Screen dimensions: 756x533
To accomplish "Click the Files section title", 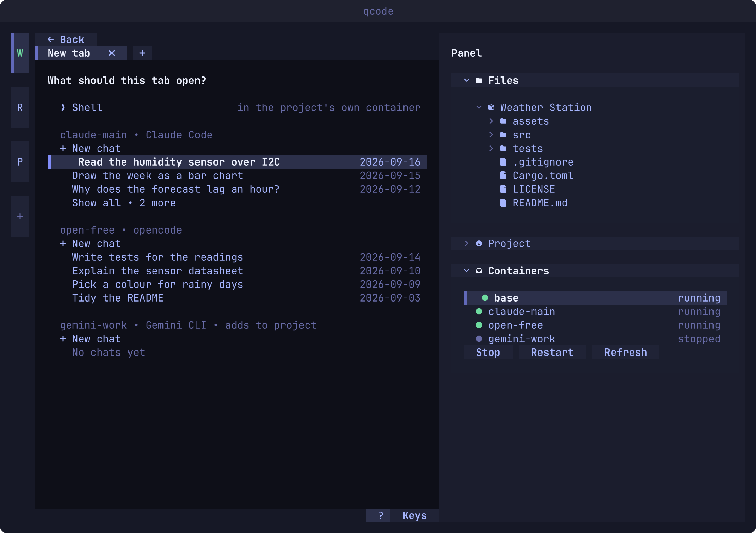I will (x=503, y=80).
